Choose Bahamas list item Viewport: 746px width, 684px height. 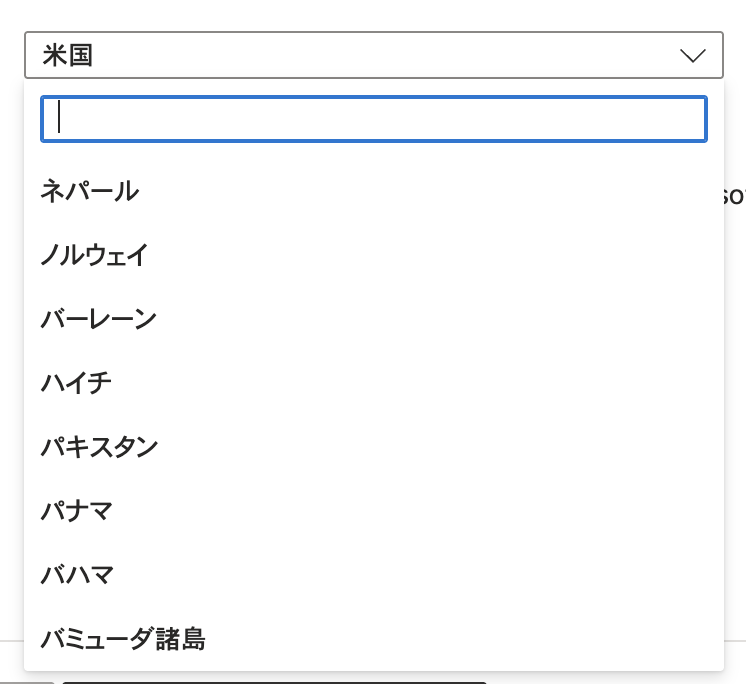click(x=76, y=575)
